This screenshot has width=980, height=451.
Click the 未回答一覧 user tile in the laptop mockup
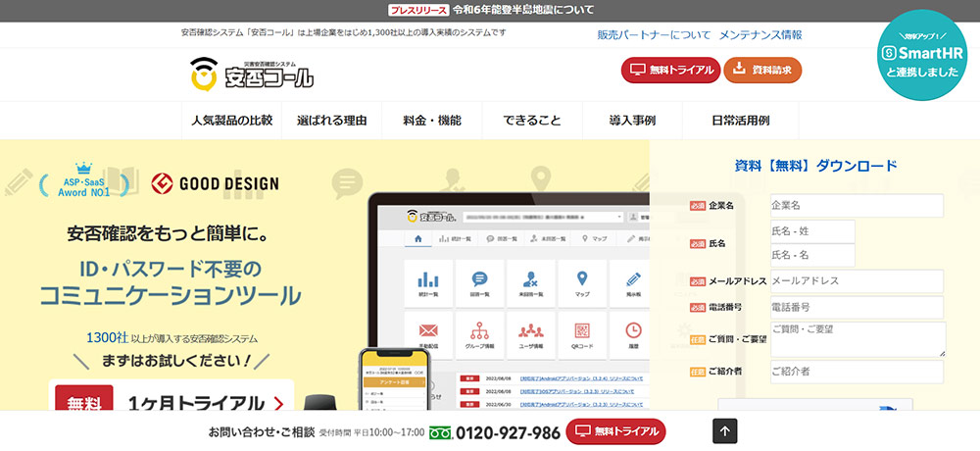click(530, 283)
